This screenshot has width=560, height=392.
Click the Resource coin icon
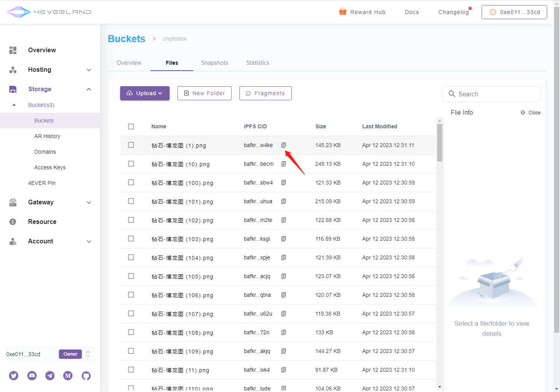(13, 222)
